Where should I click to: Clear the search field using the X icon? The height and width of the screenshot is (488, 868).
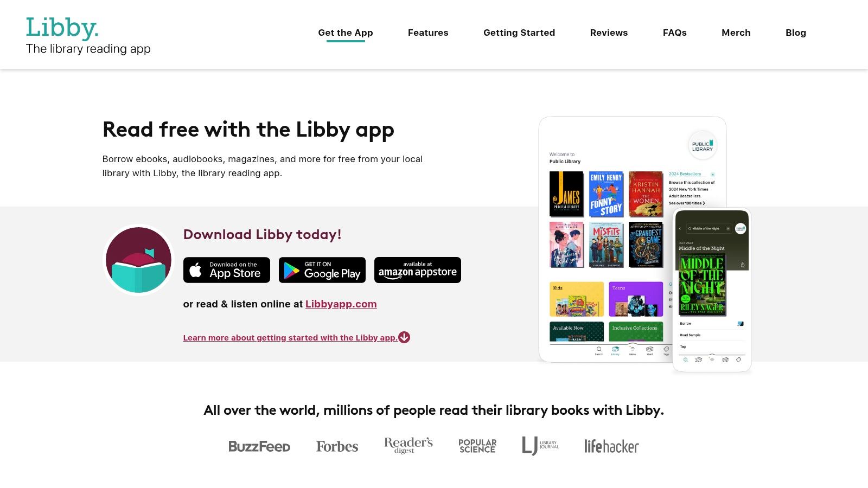click(729, 228)
